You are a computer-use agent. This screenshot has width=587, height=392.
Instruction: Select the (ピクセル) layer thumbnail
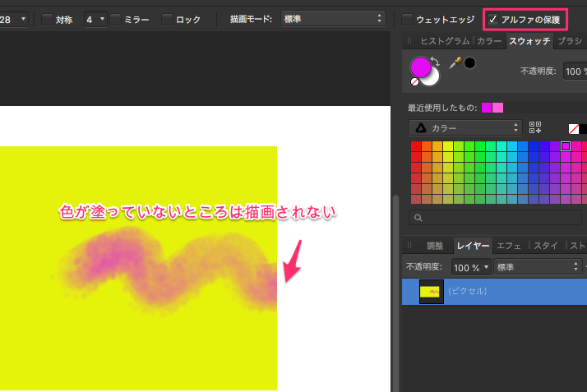pyautogui.click(x=432, y=291)
